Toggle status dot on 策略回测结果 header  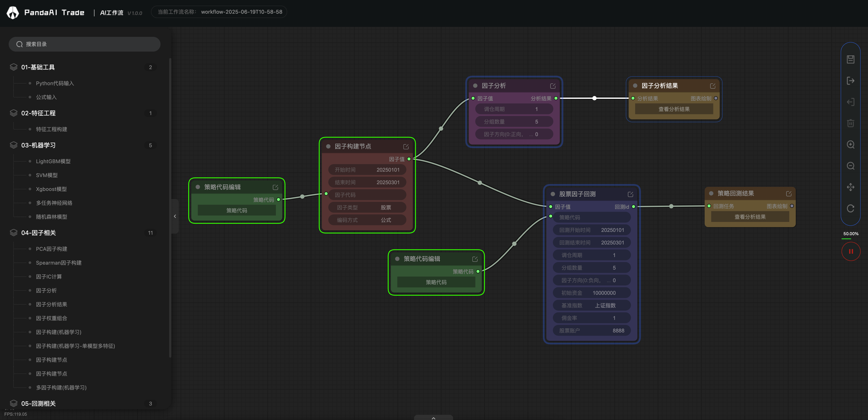[x=711, y=193]
